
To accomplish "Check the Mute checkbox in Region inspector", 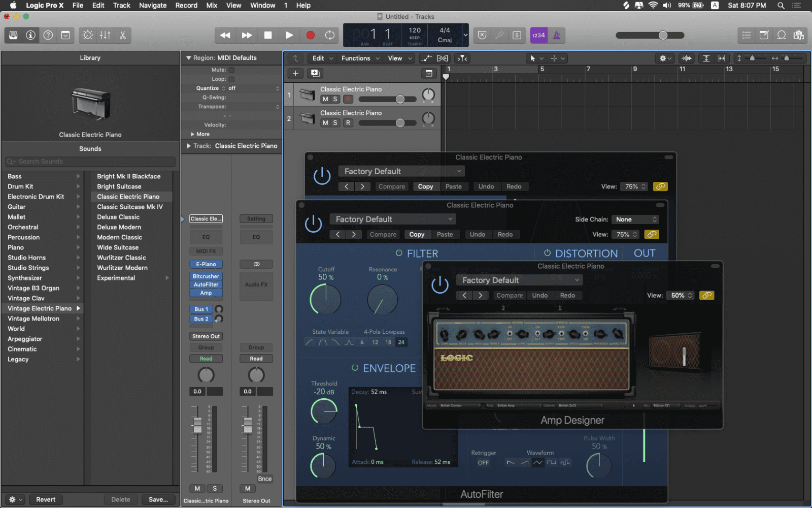I will 231,70.
